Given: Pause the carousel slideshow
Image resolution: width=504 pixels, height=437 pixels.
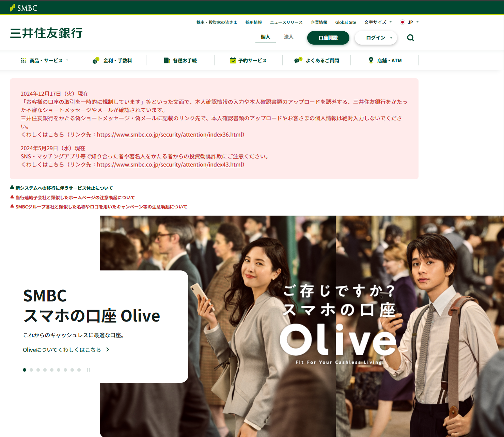Looking at the screenshot, I should [88, 370].
